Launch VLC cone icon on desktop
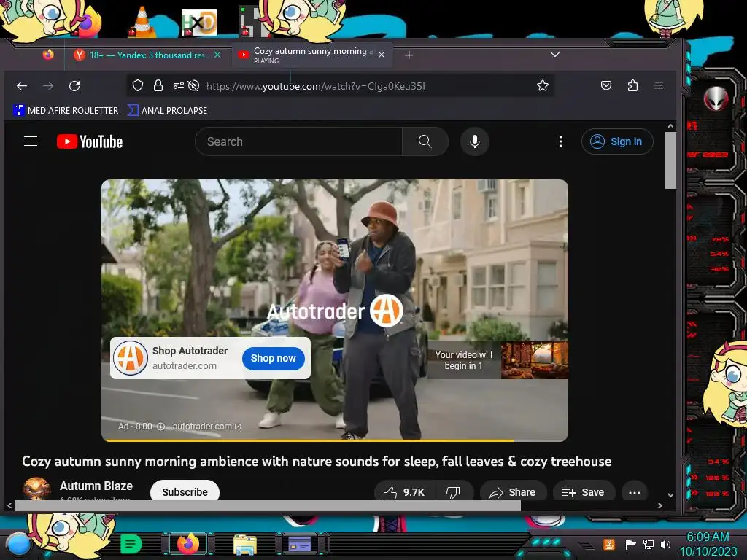This screenshot has width=747, height=560. click(x=142, y=22)
